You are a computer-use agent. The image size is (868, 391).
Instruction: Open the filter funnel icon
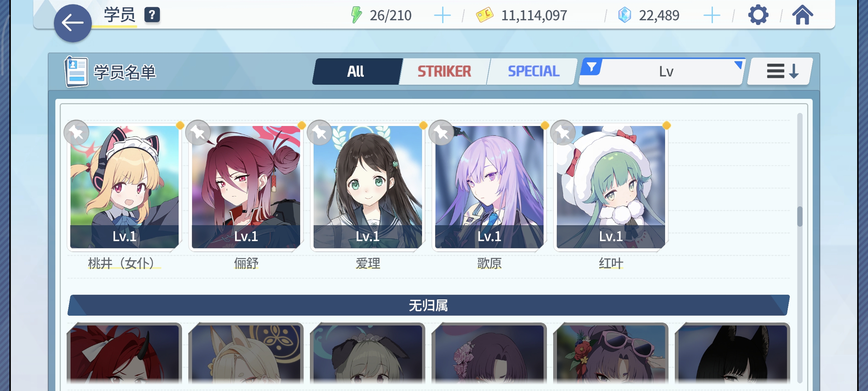591,67
